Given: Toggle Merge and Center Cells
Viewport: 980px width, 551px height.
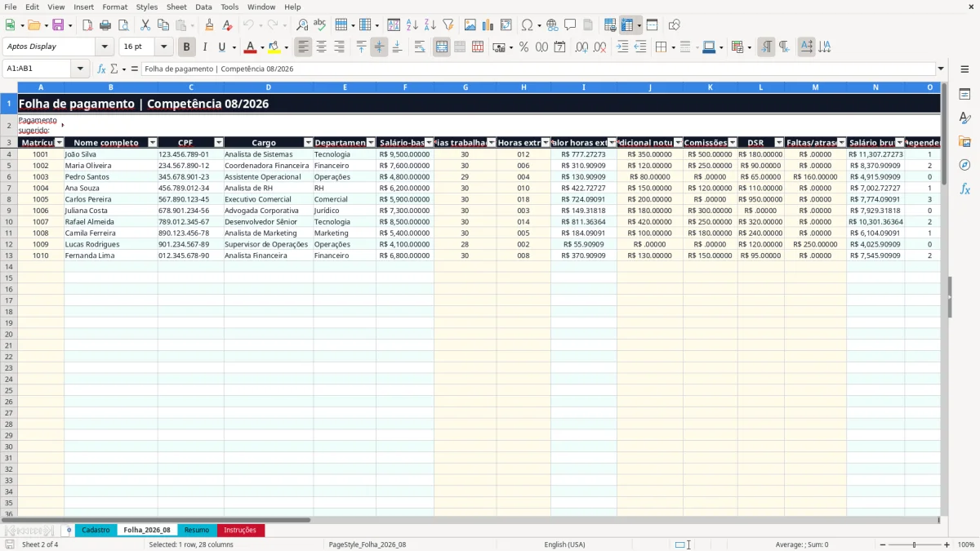Looking at the screenshot, I should point(442,47).
